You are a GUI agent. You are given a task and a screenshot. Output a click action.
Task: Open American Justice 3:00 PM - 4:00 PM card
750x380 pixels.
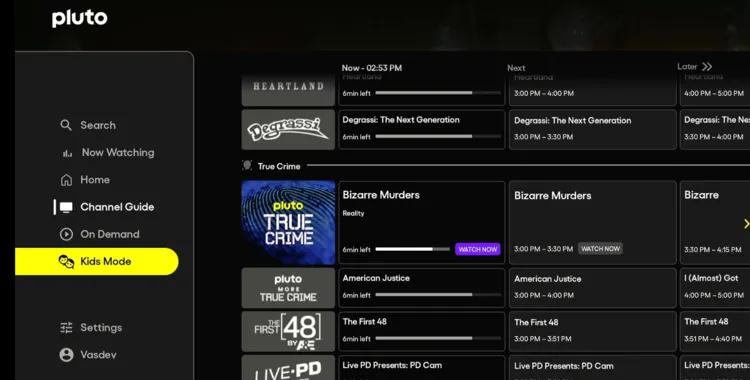pyautogui.click(x=592, y=288)
